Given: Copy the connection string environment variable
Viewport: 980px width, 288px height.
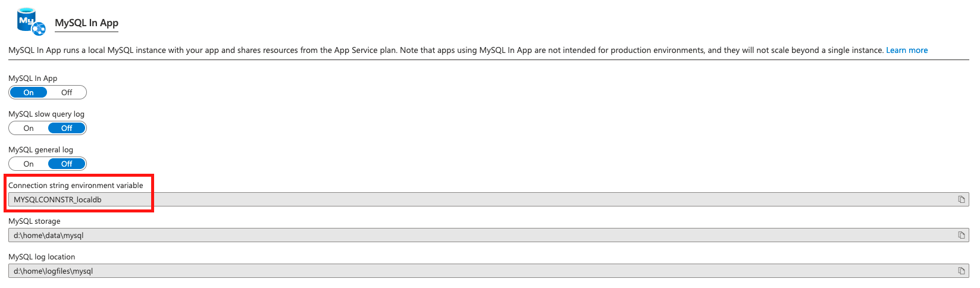Looking at the screenshot, I should 961,199.
